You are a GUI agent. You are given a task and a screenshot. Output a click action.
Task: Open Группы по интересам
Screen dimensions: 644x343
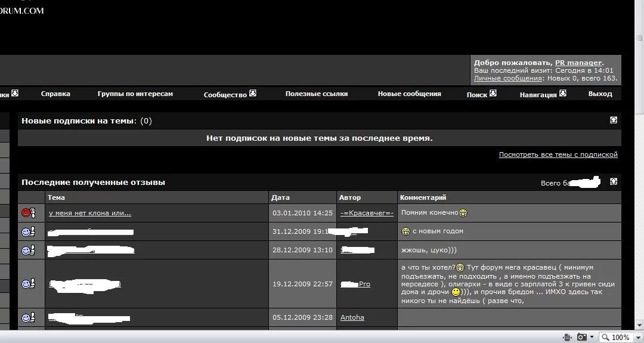point(135,94)
